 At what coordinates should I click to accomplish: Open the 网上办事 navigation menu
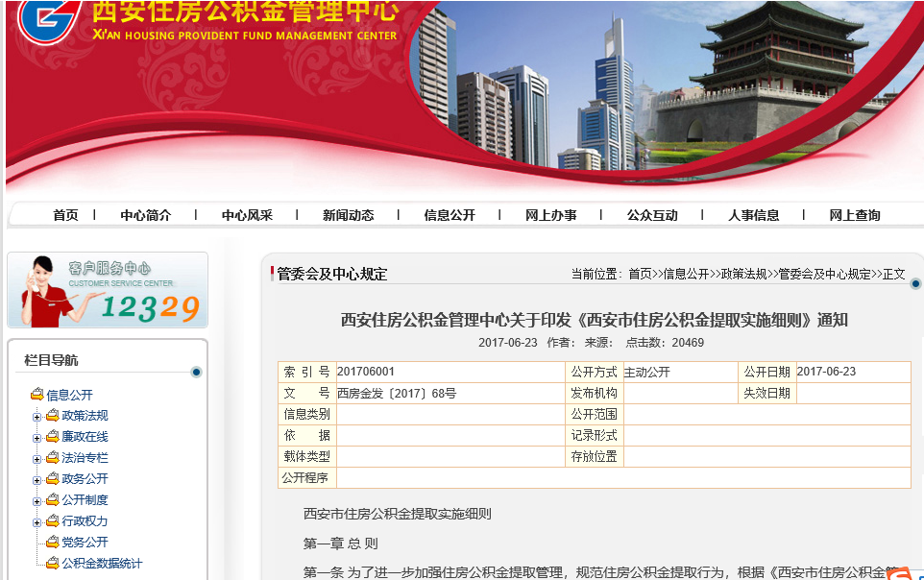(550, 215)
